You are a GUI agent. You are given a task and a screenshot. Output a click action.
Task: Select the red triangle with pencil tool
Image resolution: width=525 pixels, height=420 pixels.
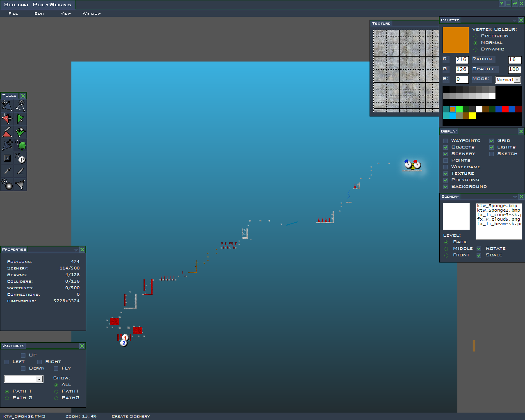[7, 132]
